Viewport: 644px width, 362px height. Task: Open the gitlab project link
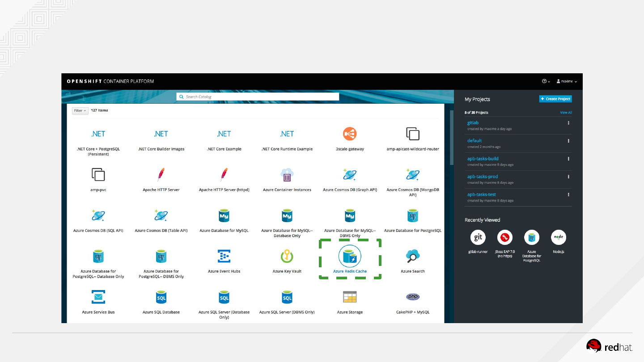(x=473, y=123)
